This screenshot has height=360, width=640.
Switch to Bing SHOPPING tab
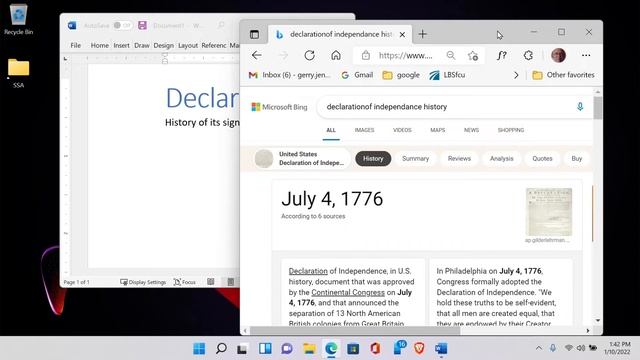(x=511, y=130)
